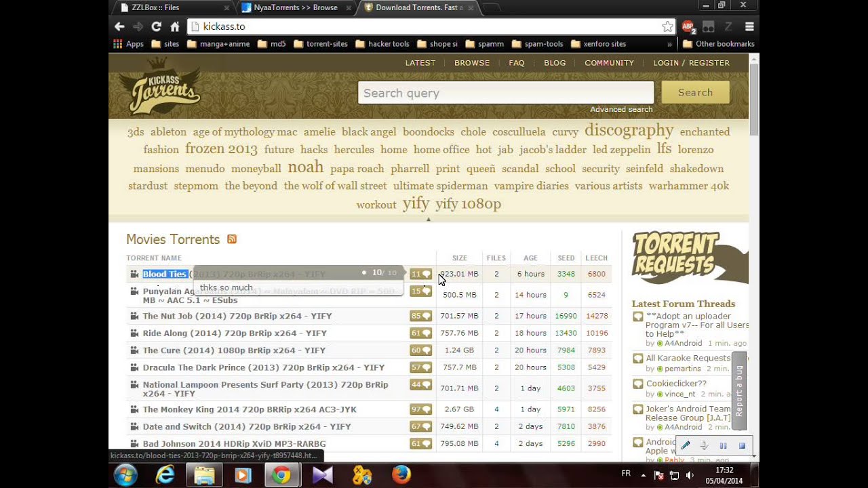This screenshot has height=488, width=868.
Task: Open Report a bug side tab
Action: click(x=739, y=391)
